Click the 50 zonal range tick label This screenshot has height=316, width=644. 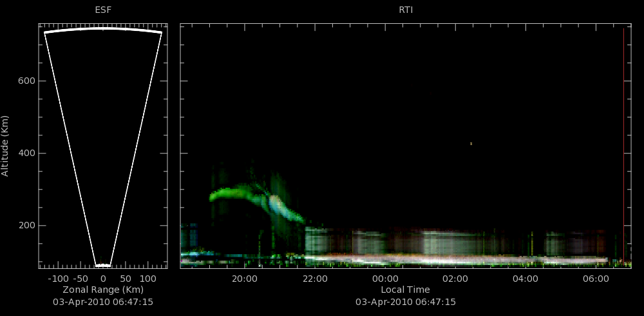(125, 279)
